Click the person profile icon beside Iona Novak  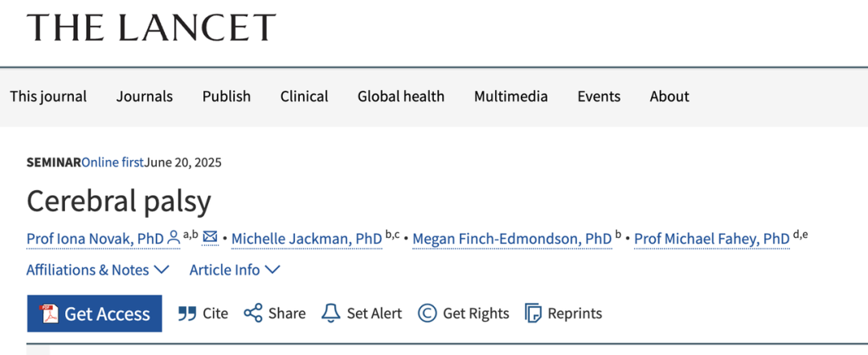(174, 238)
